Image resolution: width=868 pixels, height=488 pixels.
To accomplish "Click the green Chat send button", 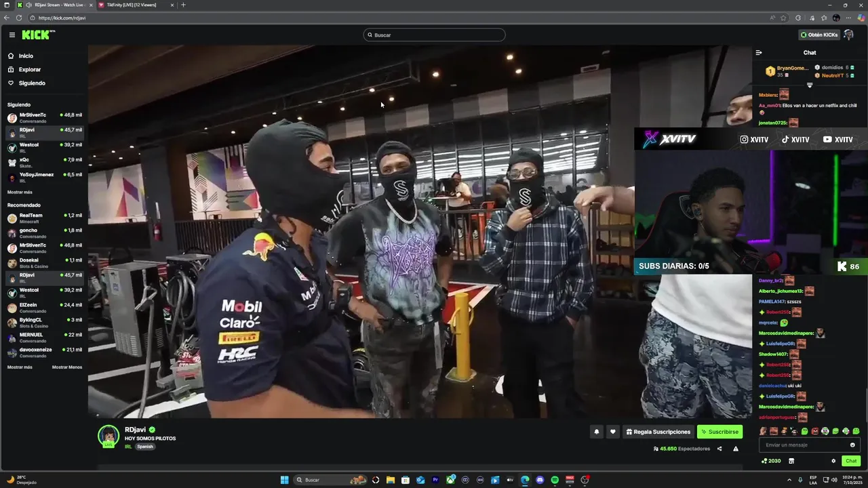I will (851, 461).
